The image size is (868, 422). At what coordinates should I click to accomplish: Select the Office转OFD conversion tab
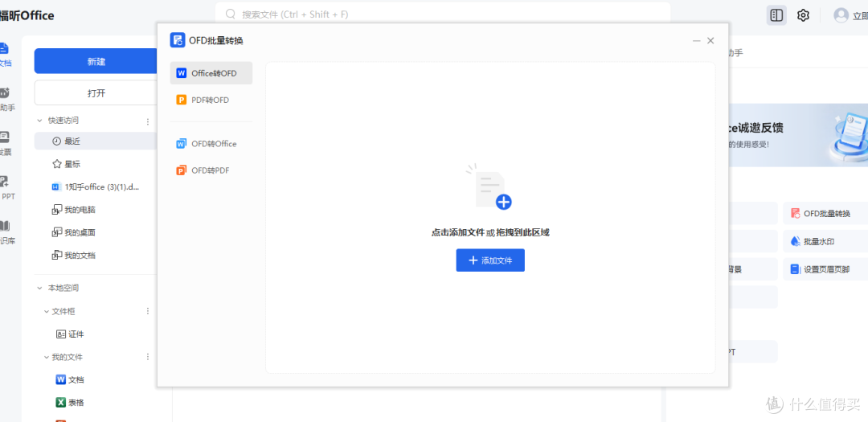pos(211,73)
